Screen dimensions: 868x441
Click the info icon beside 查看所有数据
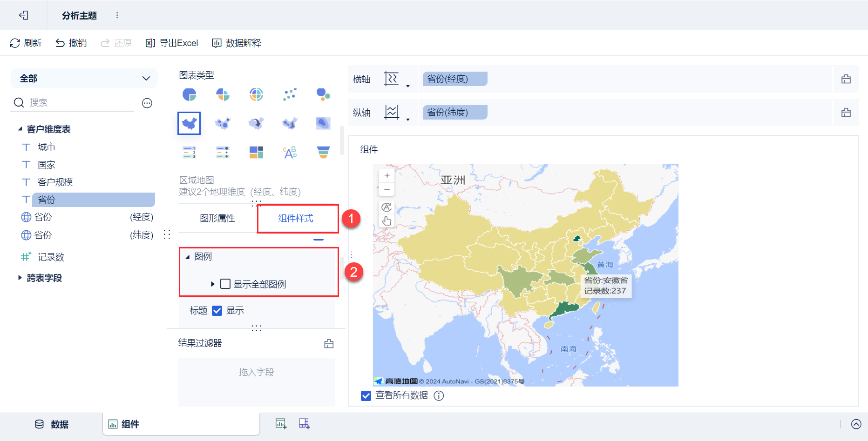tap(439, 395)
